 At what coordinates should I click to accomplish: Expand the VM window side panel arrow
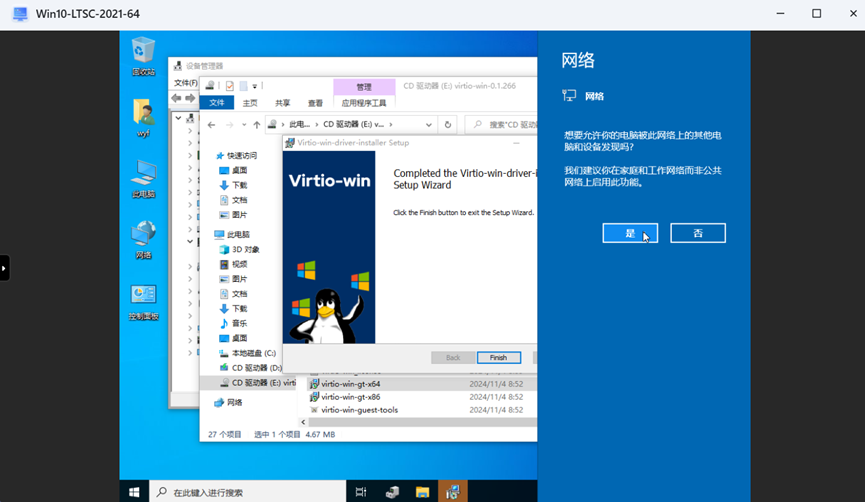(x=4, y=268)
